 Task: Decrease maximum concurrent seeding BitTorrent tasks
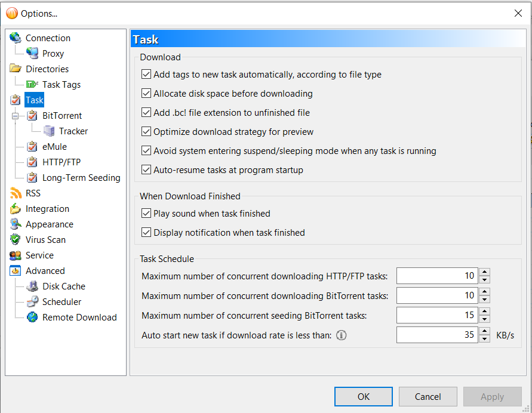485,319
